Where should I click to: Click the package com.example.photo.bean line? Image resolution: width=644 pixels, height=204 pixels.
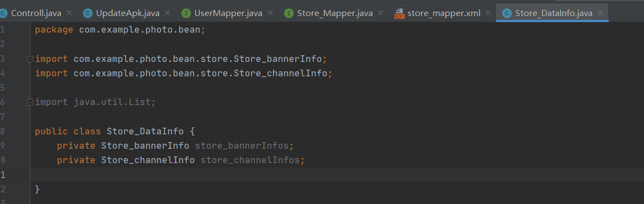click(120, 30)
